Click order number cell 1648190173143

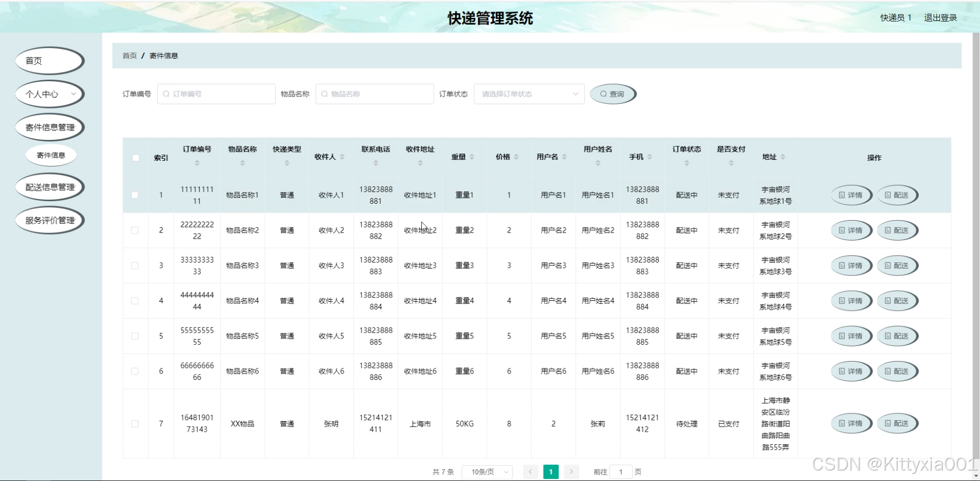(197, 423)
